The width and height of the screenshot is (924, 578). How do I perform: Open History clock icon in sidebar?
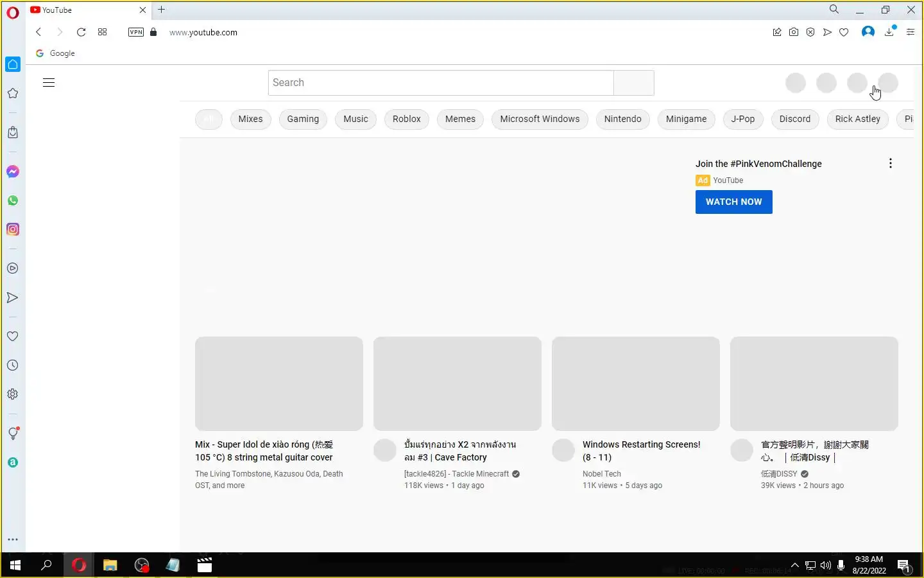click(13, 365)
